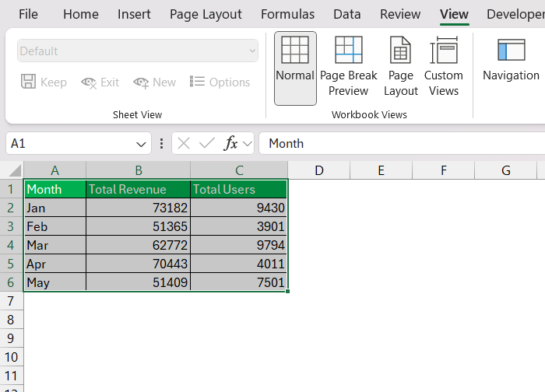This screenshot has height=392, width=545.
Task: Switch to the Data tab
Action: point(347,14)
